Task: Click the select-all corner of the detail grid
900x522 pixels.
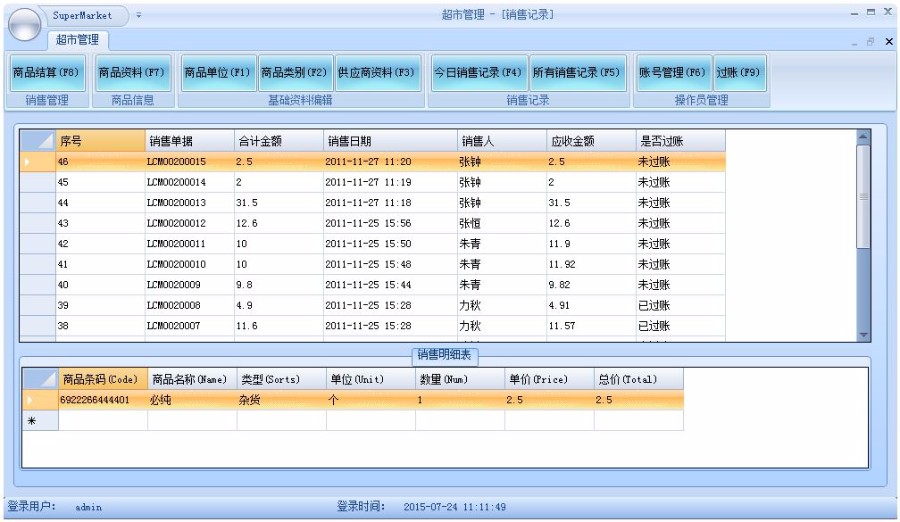Action: click(40, 380)
